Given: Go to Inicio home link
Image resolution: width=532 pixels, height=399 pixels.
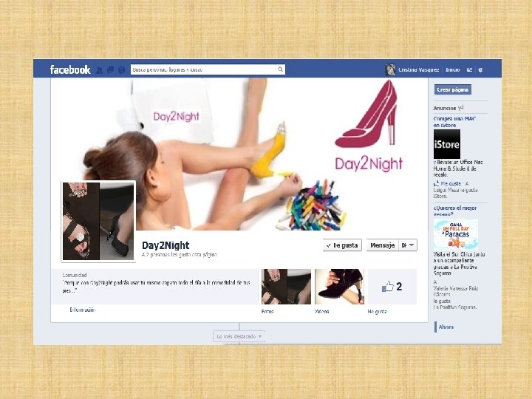Looking at the screenshot, I should pos(453,69).
